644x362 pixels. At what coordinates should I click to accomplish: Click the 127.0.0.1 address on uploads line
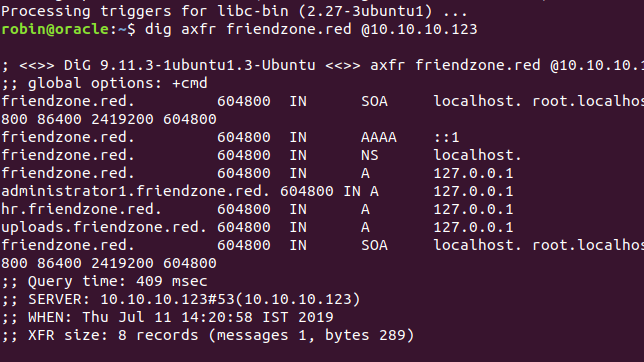474,227
